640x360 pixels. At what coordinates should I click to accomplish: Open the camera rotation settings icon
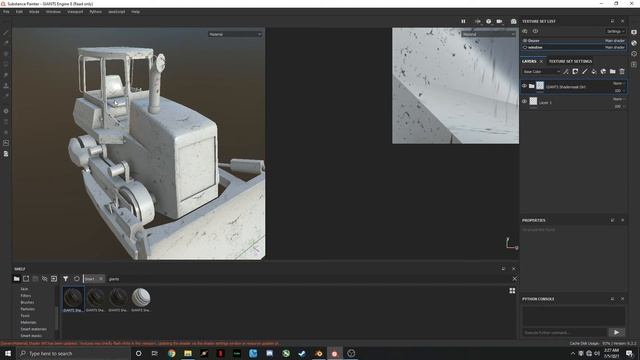point(489,21)
